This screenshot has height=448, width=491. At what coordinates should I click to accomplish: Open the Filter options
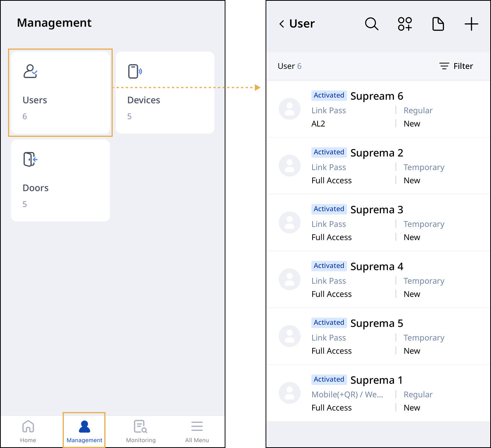tap(456, 66)
